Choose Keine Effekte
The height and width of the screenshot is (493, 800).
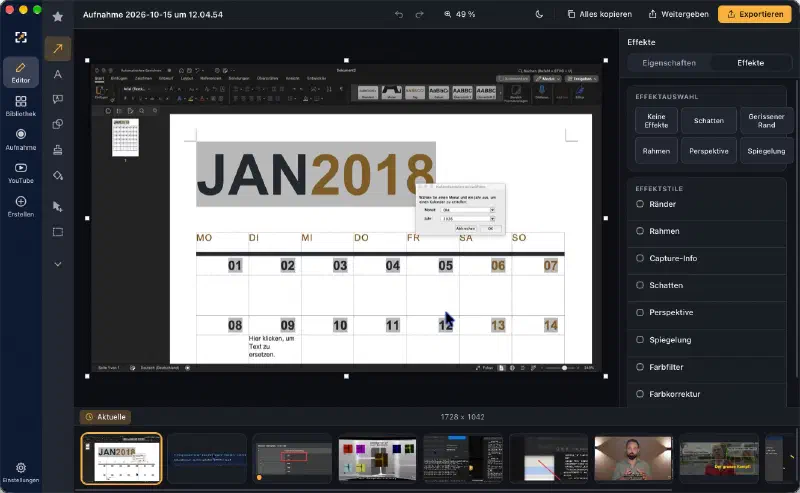click(x=656, y=120)
